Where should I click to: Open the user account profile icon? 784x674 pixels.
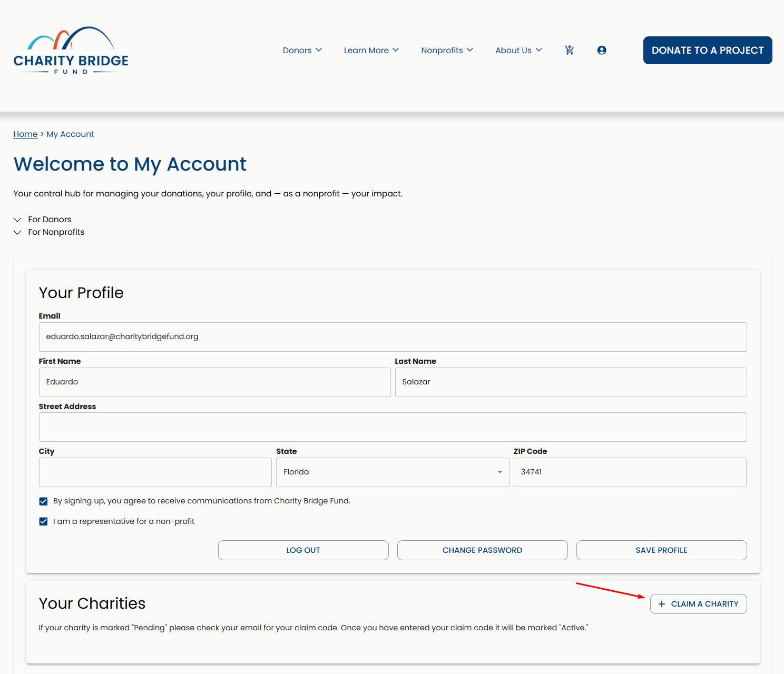click(x=602, y=50)
